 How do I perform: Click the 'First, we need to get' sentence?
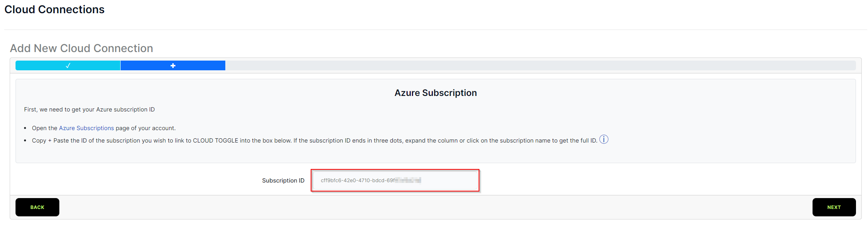pyautogui.click(x=89, y=110)
